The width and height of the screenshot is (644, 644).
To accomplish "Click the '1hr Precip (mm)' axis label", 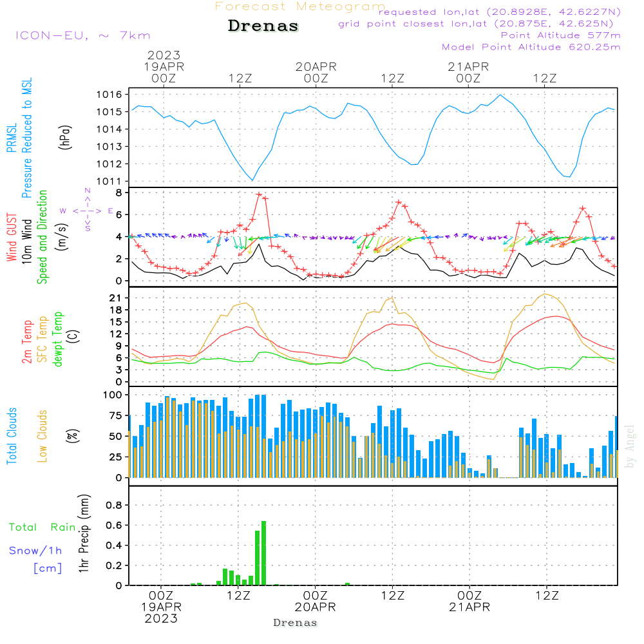I will (84, 533).
